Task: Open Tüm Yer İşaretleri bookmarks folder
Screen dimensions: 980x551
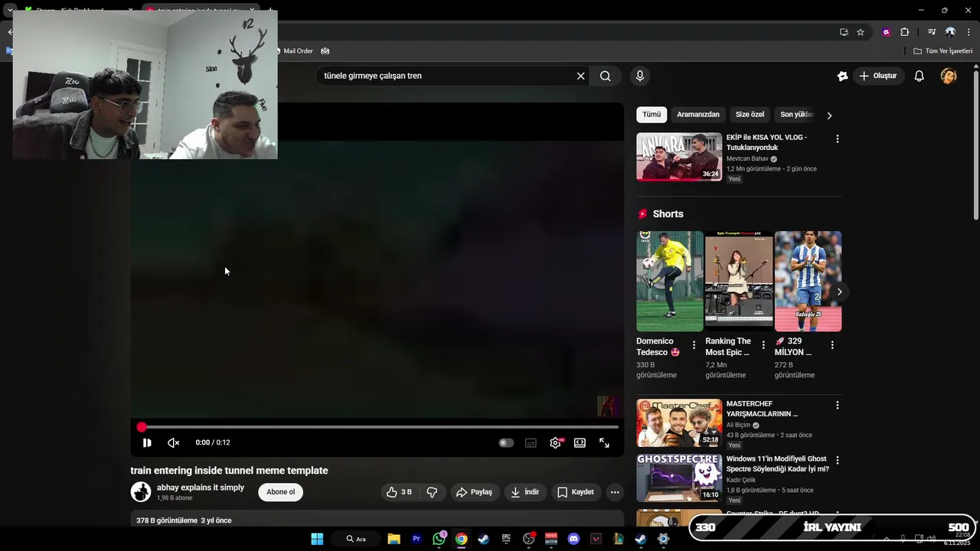Action: pyautogui.click(x=942, y=51)
